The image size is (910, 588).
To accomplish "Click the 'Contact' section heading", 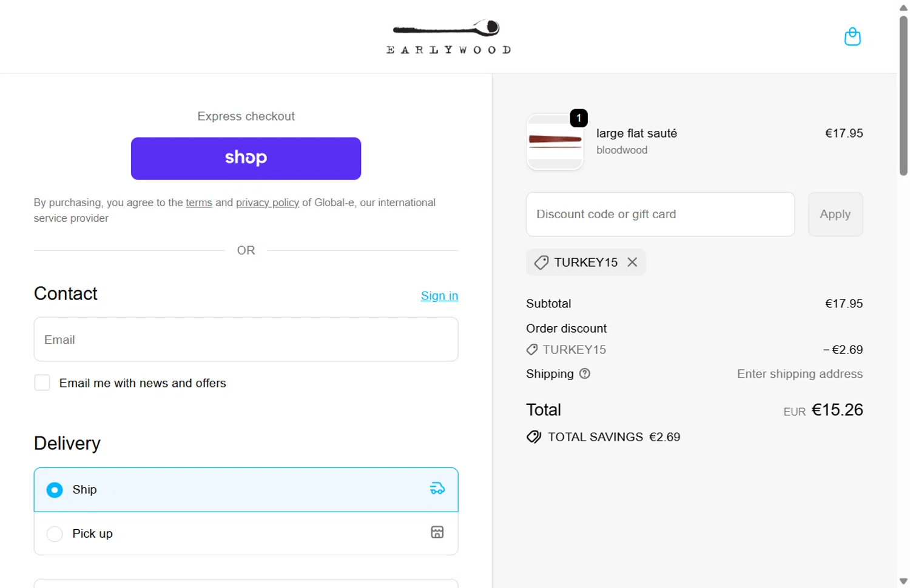I will 66,293.
